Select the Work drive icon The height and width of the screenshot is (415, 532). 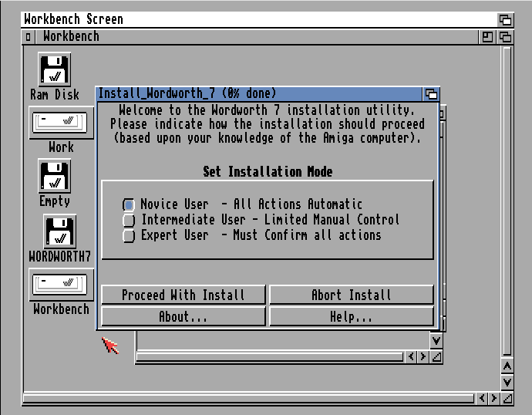pyautogui.click(x=61, y=123)
